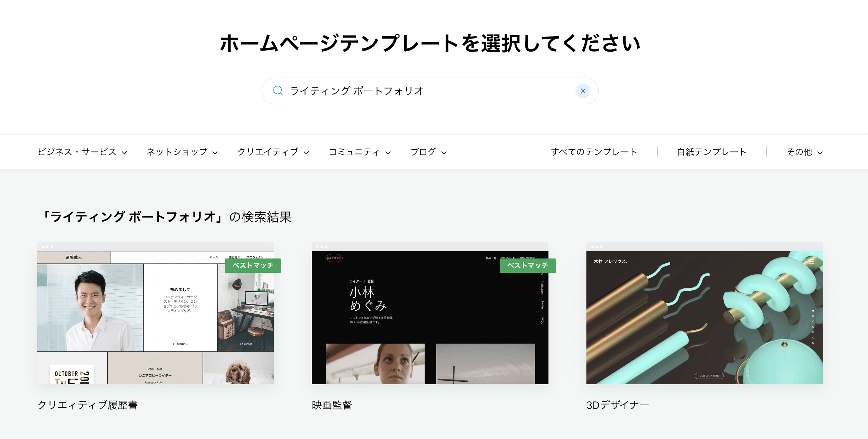Expand the ブログ category dropdown
The width and height of the screenshot is (868, 439).
click(x=428, y=152)
